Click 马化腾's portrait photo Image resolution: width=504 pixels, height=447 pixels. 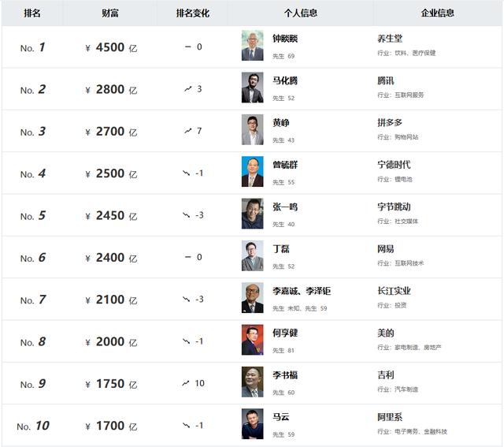coord(252,88)
